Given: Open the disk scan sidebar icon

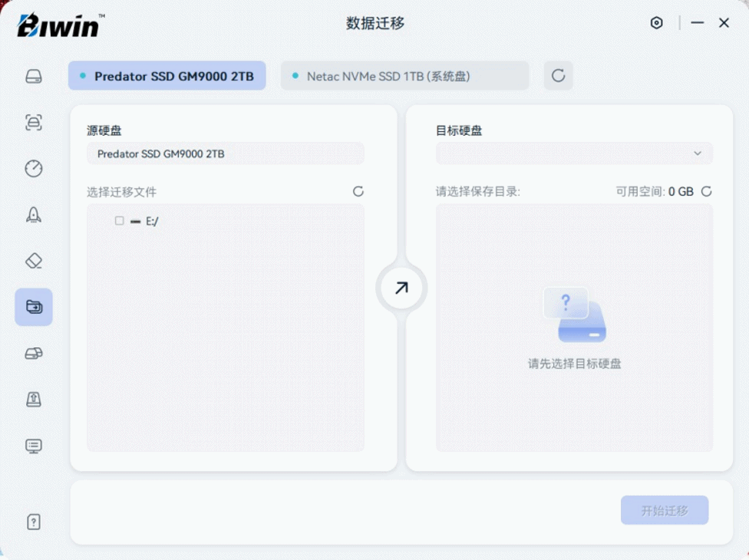Looking at the screenshot, I should (x=34, y=123).
